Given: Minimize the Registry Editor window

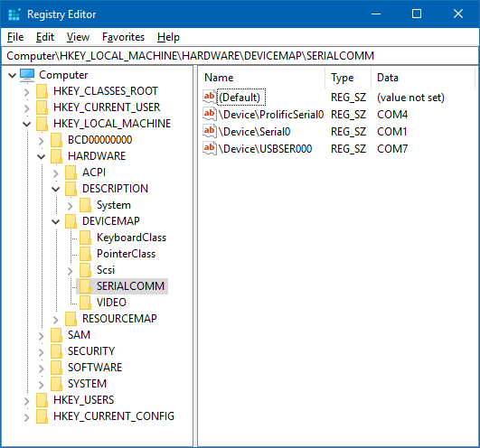Looking at the screenshot, I should pyautogui.click(x=376, y=14).
